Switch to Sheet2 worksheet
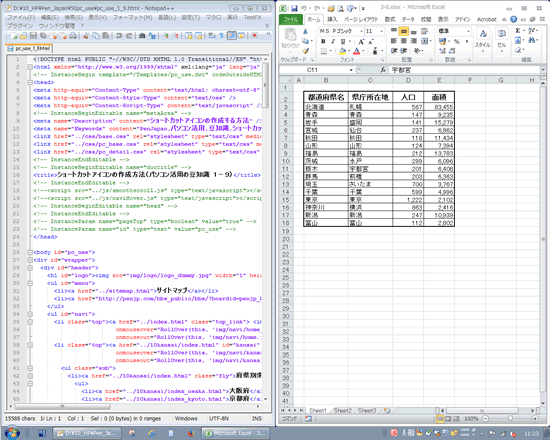550x440 pixels. (x=342, y=410)
